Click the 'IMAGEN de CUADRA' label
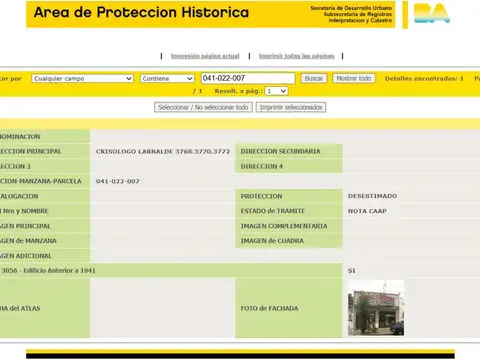480x360 pixels. coord(272,241)
